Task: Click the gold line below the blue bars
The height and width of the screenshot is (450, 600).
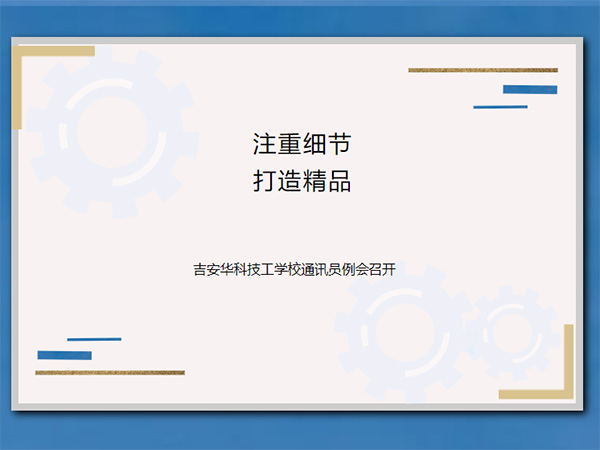Action: click(110, 373)
